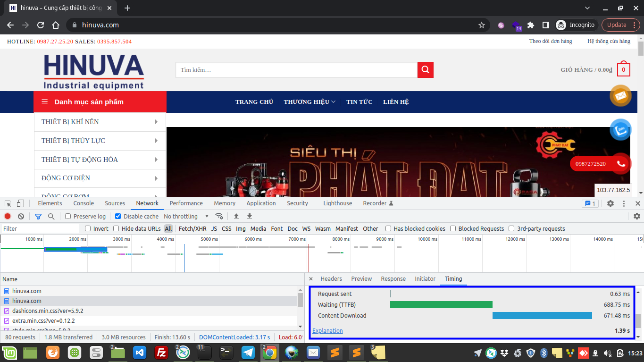Switch to the Elements tab
Viewport: 644px width, 362px height.
coord(50,203)
